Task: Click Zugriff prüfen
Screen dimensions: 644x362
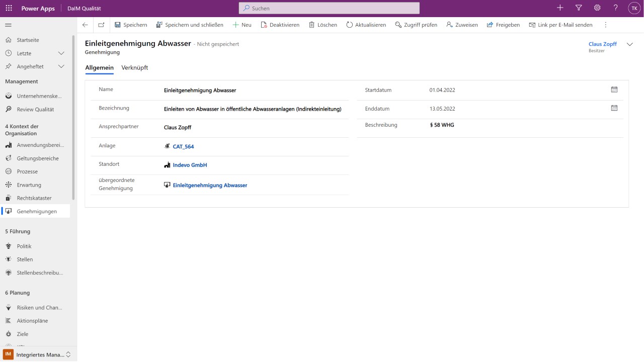Action: click(416, 25)
